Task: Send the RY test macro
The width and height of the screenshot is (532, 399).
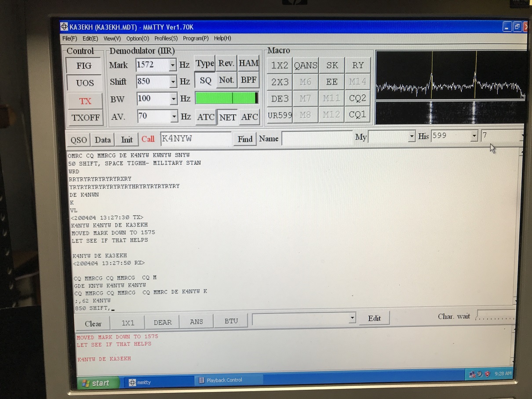Action: pos(358,65)
